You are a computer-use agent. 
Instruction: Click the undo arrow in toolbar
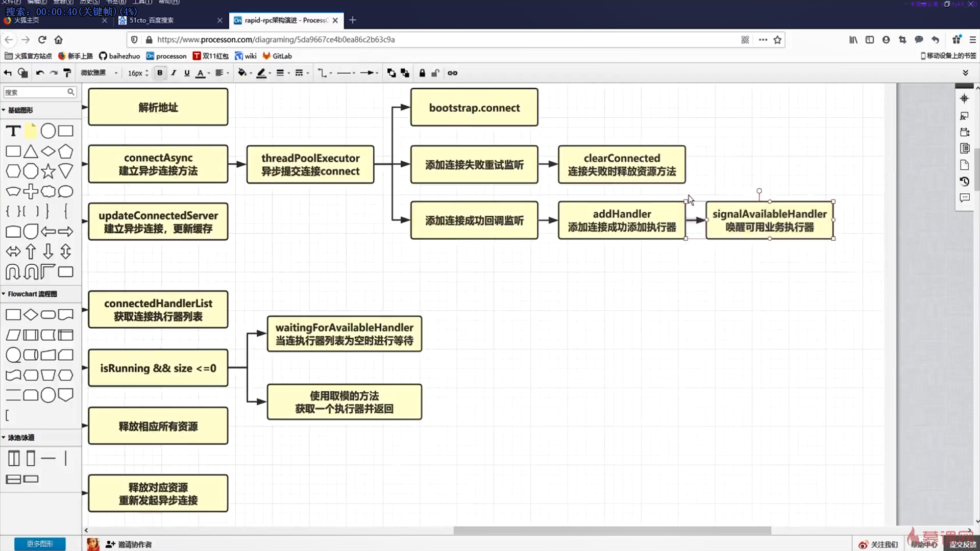pos(40,73)
